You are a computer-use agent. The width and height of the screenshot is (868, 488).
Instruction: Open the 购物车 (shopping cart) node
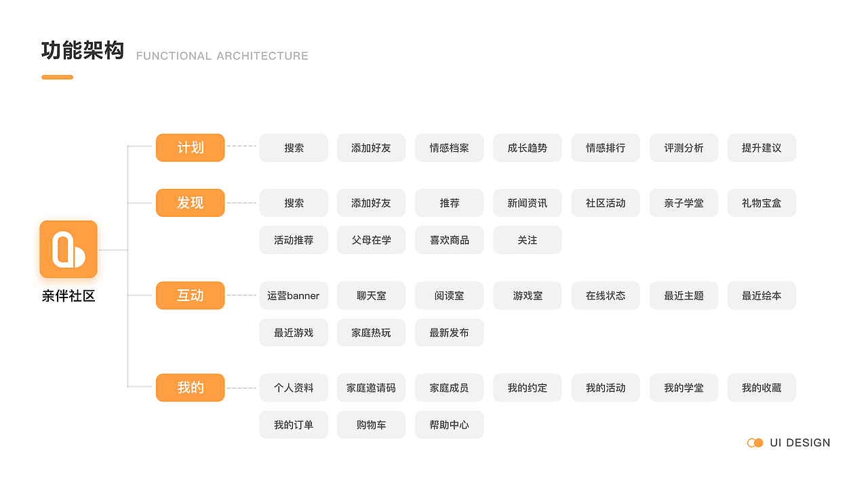[x=371, y=424]
